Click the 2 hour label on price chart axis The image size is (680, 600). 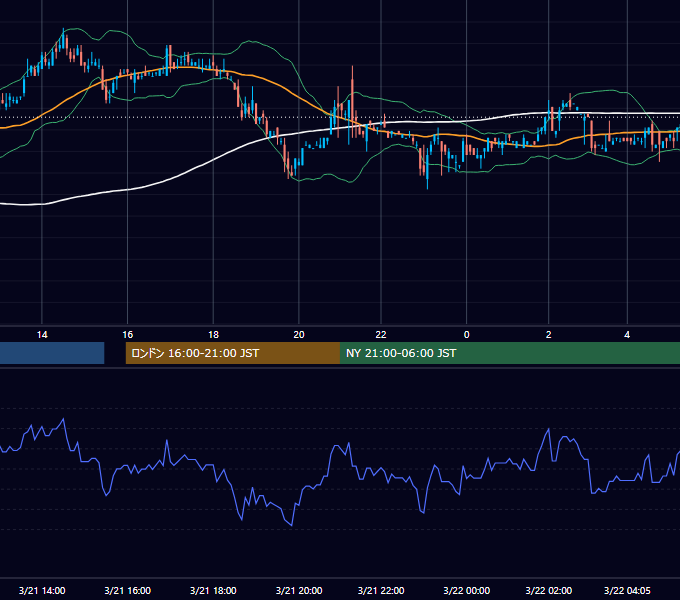(549, 335)
